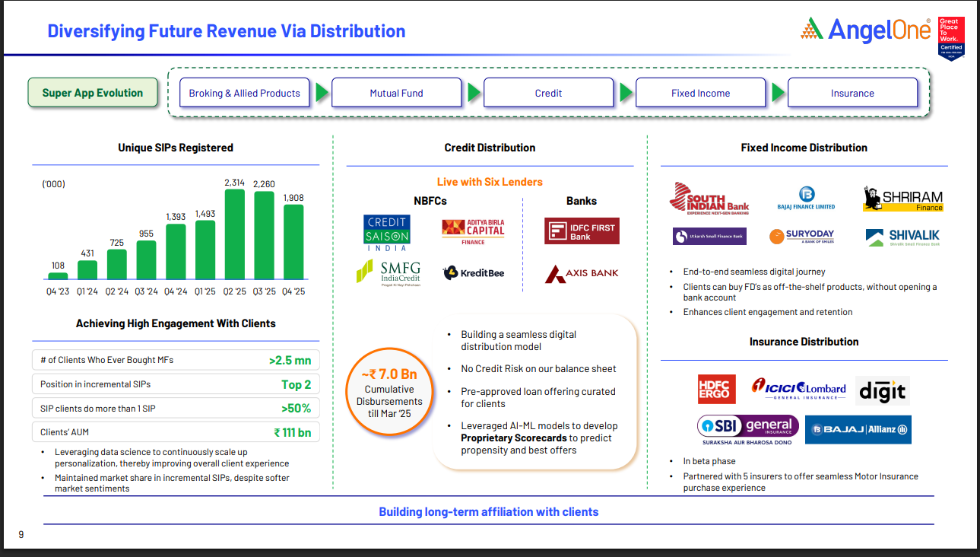Click the green arrow before Insurance box
Screen dimensions: 980x557
pyautogui.click(x=778, y=93)
